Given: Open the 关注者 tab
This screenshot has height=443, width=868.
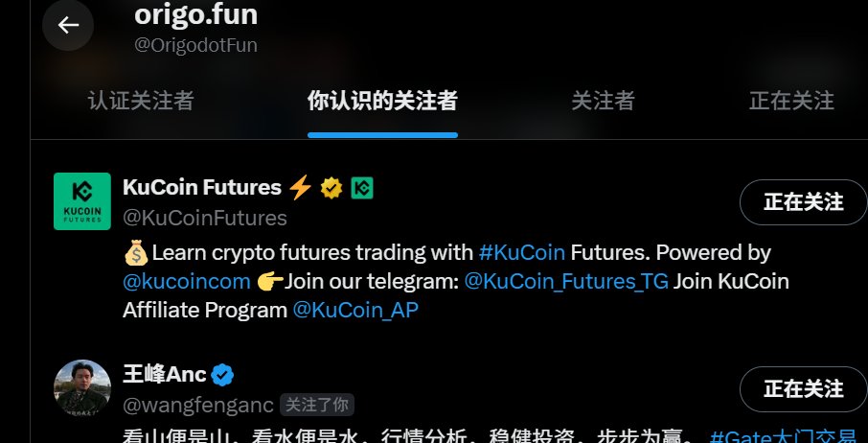Looking at the screenshot, I should tap(603, 101).
